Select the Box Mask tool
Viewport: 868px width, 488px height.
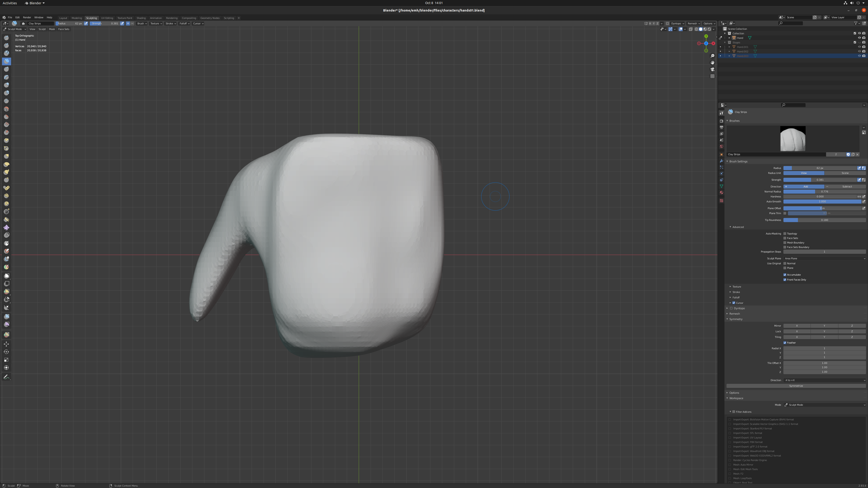point(6,276)
